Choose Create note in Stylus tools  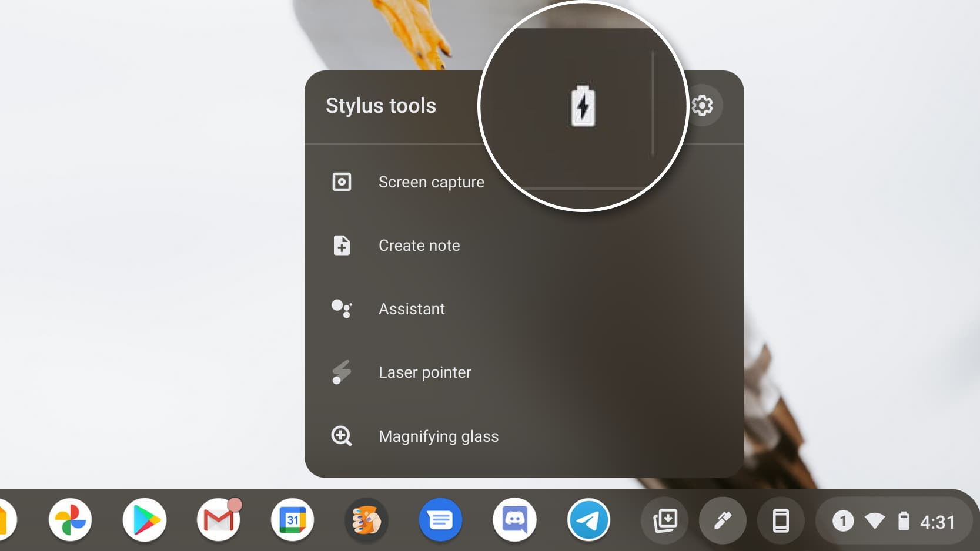(x=419, y=246)
